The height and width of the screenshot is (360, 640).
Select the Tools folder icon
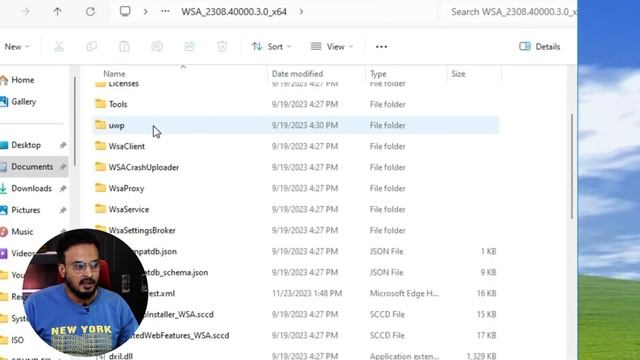(100, 104)
